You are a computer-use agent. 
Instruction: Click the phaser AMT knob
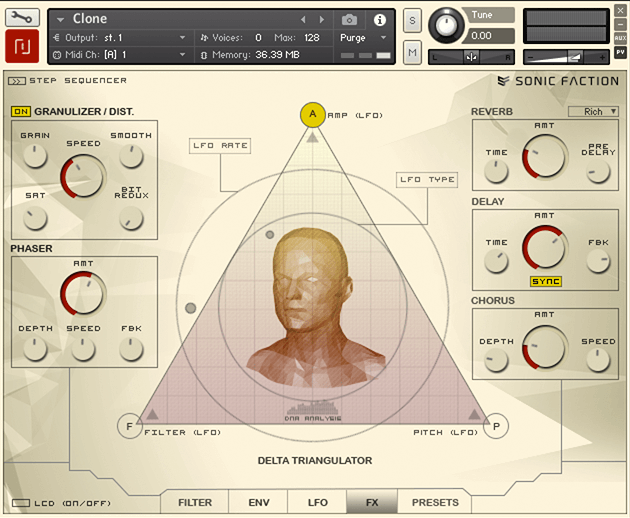pyautogui.click(x=83, y=294)
